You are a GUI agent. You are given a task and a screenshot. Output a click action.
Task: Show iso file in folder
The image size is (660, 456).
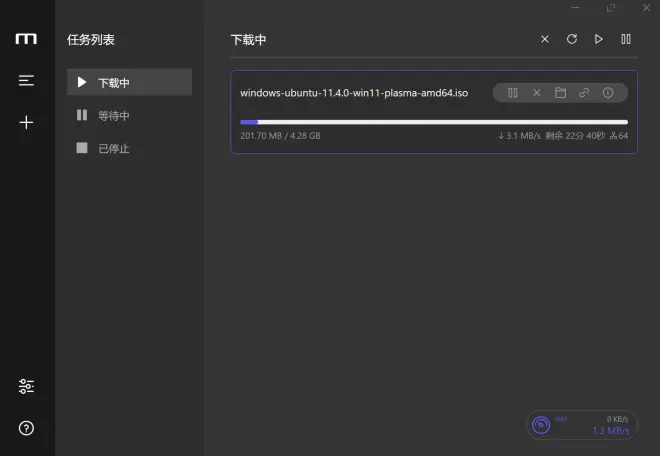point(560,93)
